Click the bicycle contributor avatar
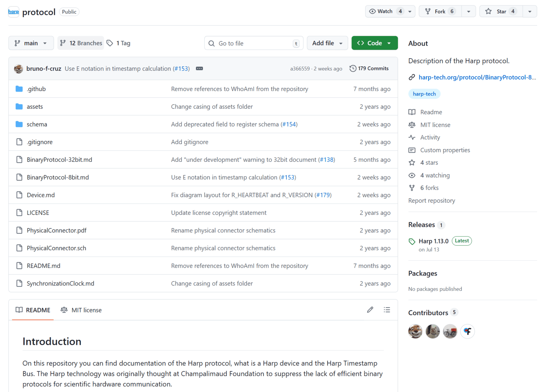 (450, 331)
